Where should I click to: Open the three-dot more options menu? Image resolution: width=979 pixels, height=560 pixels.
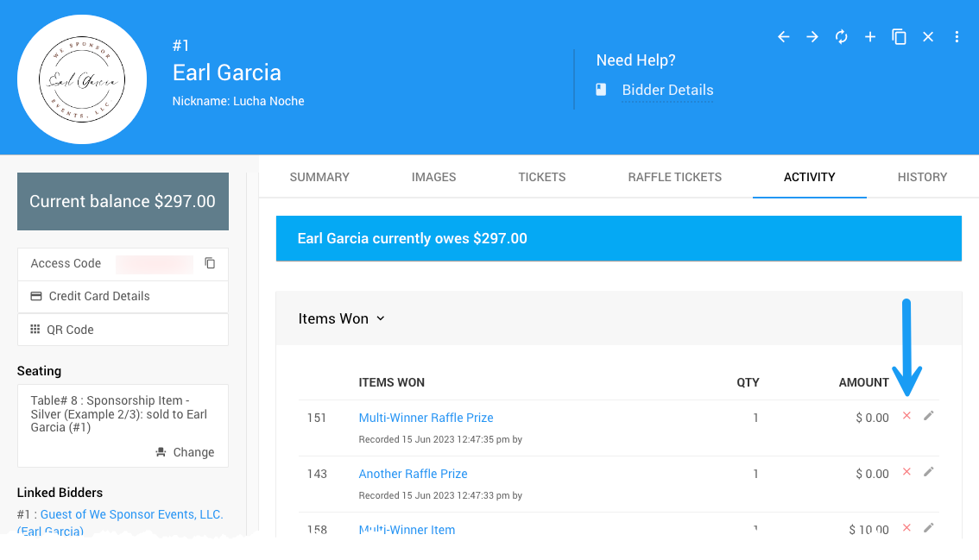point(957,37)
